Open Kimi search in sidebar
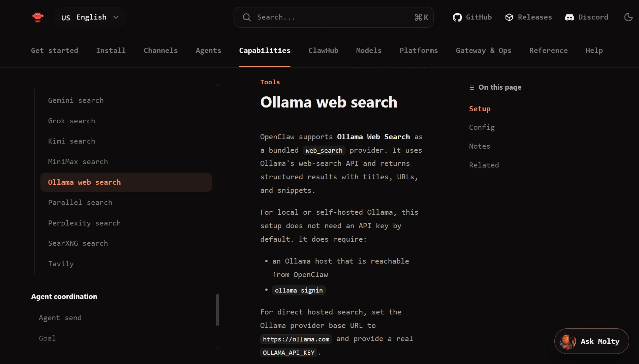Screen dimensions: 639x364 point(126,141)
